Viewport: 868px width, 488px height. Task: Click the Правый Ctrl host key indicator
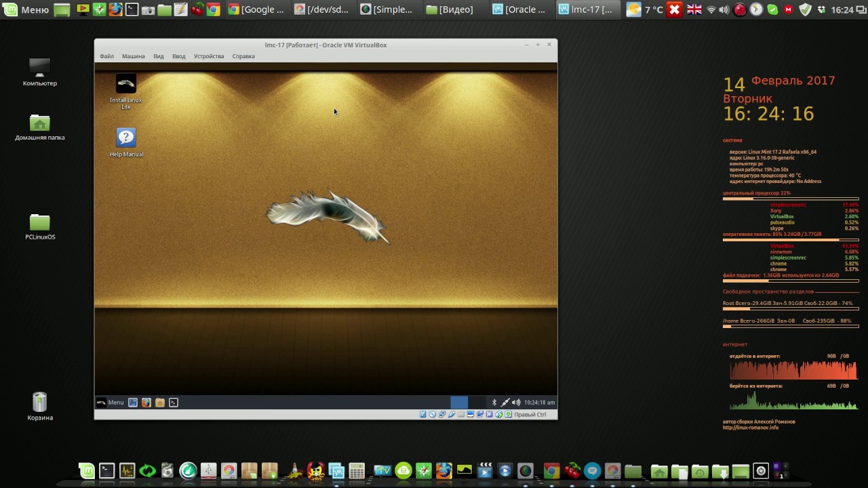click(x=530, y=415)
